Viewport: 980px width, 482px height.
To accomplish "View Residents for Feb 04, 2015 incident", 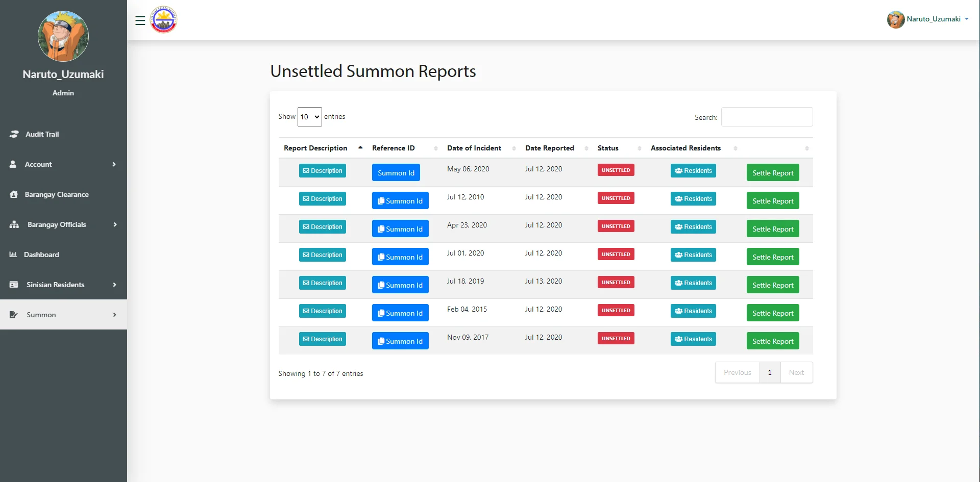I will click(x=693, y=311).
